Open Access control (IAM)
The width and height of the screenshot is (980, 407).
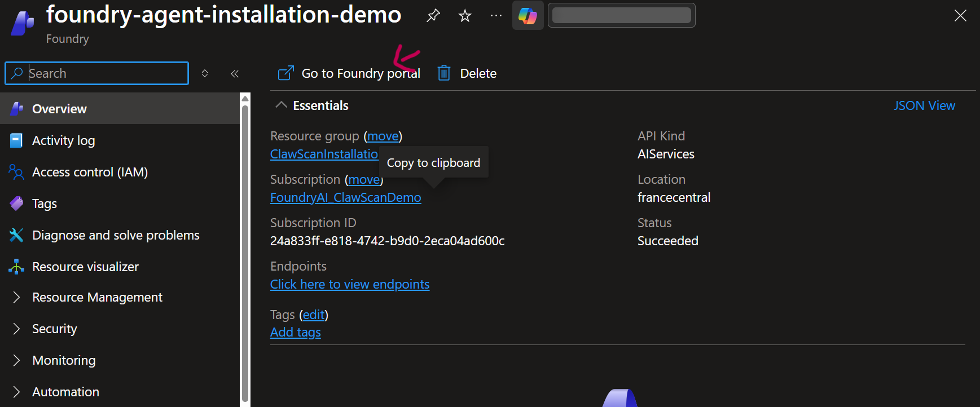click(x=120, y=172)
